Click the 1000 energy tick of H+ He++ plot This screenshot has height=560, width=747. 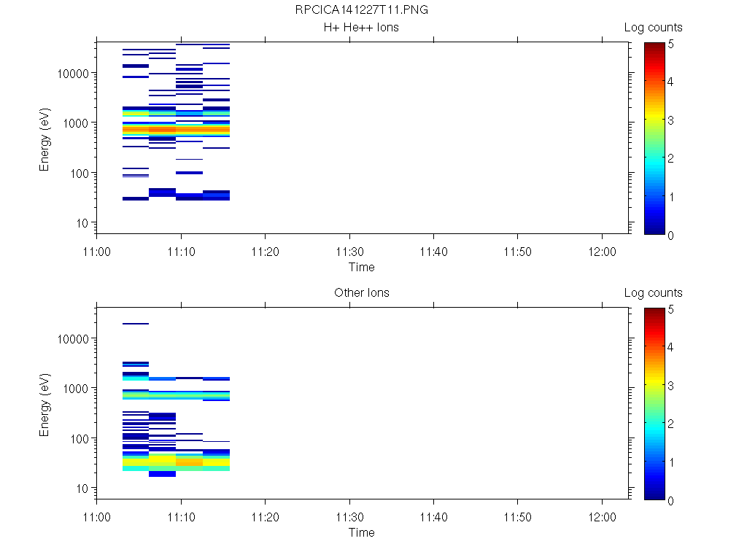76,123
